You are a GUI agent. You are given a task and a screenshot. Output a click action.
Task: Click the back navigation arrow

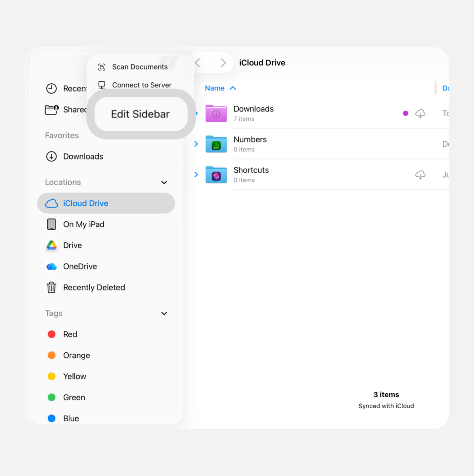[197, 63]
